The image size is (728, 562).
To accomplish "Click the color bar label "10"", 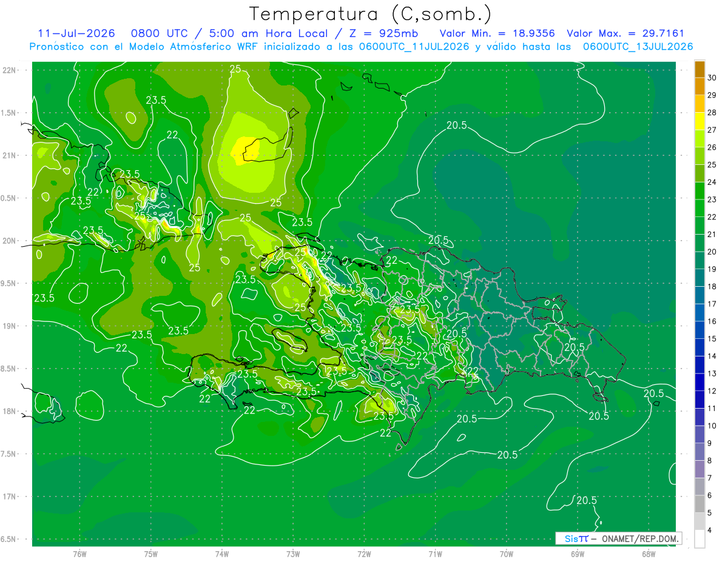I will click(712, 426).
